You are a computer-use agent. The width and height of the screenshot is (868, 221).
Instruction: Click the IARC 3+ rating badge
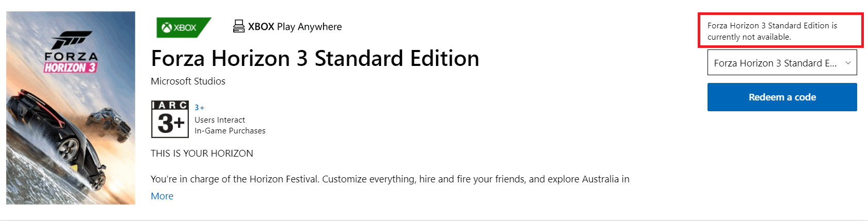click(170, 119)
